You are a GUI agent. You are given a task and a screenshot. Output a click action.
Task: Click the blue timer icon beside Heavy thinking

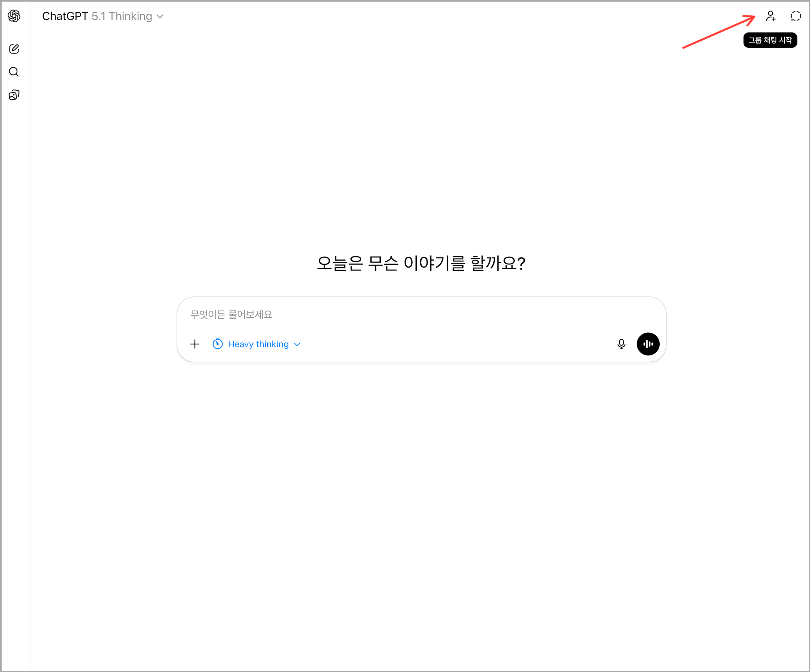[218, 344]
